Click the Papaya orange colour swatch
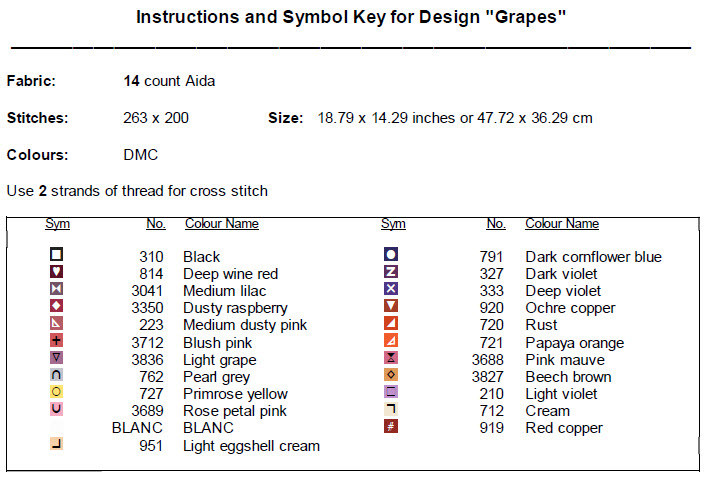Screen dimensions: 711x477 coord(391,341)
